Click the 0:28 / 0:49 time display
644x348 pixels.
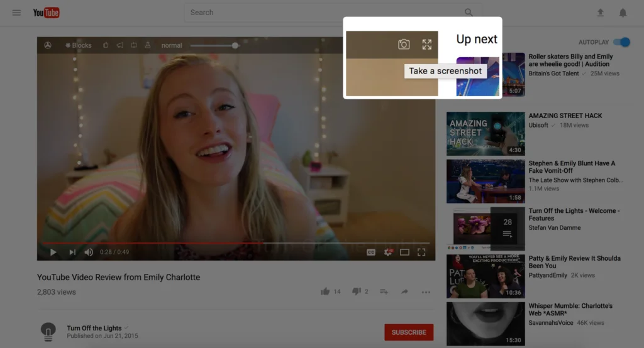point(114,252)
